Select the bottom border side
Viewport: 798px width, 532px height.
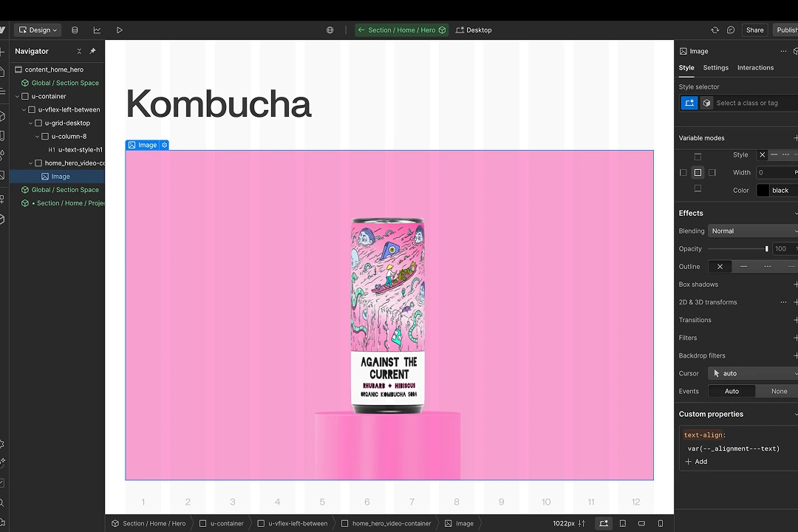click(698, 188)
